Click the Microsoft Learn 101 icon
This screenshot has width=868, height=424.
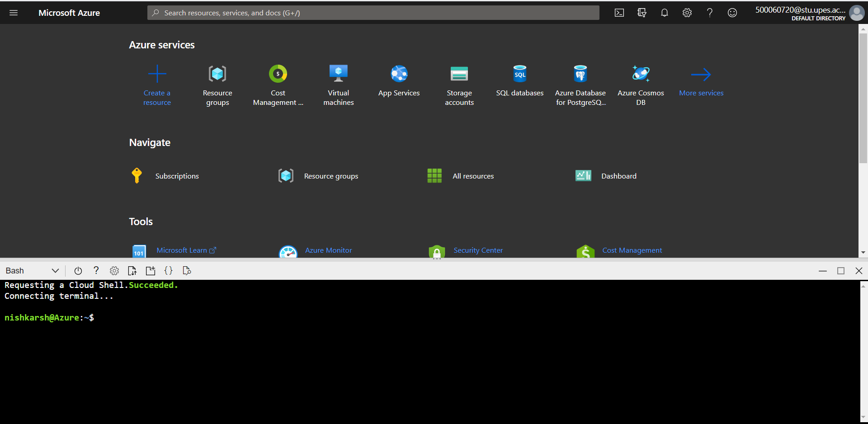tap(139, 251)
